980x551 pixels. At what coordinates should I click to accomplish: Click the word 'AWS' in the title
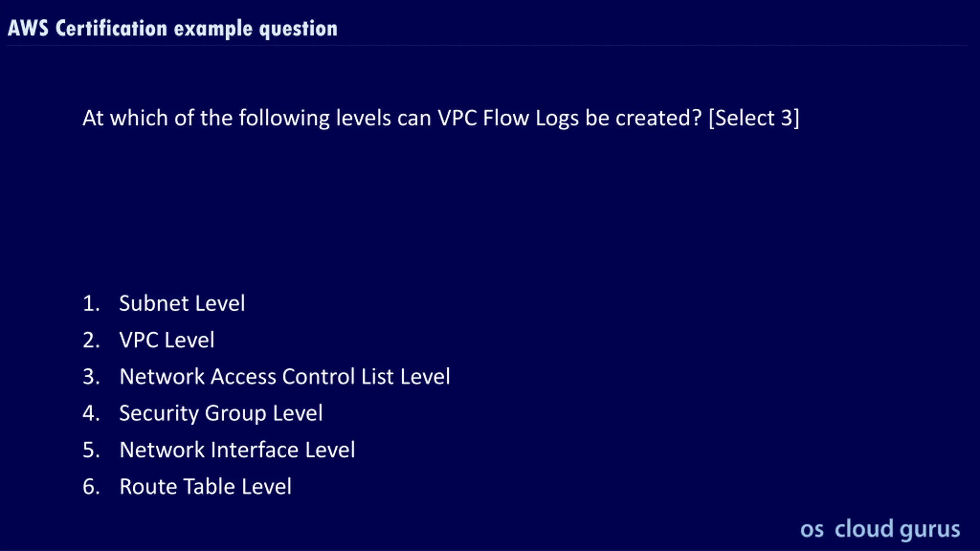point(28,28)
